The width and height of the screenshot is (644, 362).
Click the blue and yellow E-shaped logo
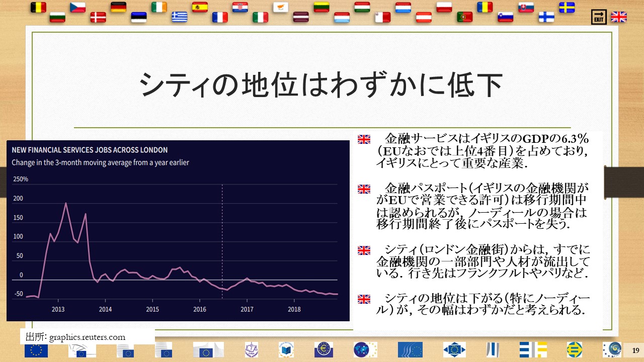point(532,349)
